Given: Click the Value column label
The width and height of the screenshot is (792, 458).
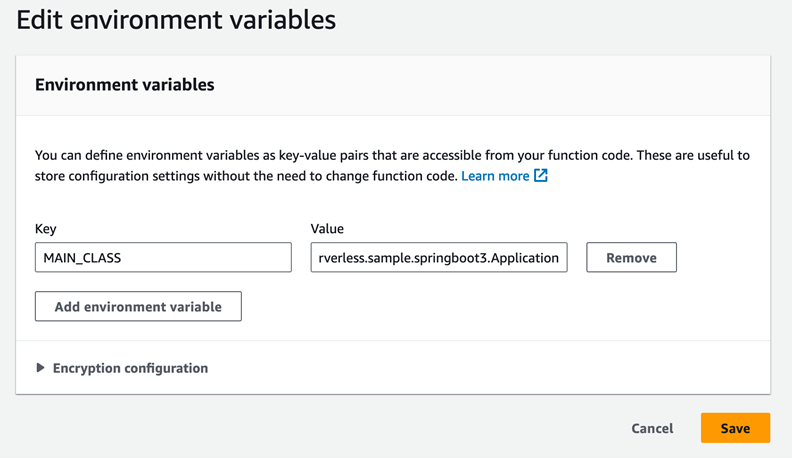Looking at the screenshot, I should pyautogui.click(x=327, y=229).
